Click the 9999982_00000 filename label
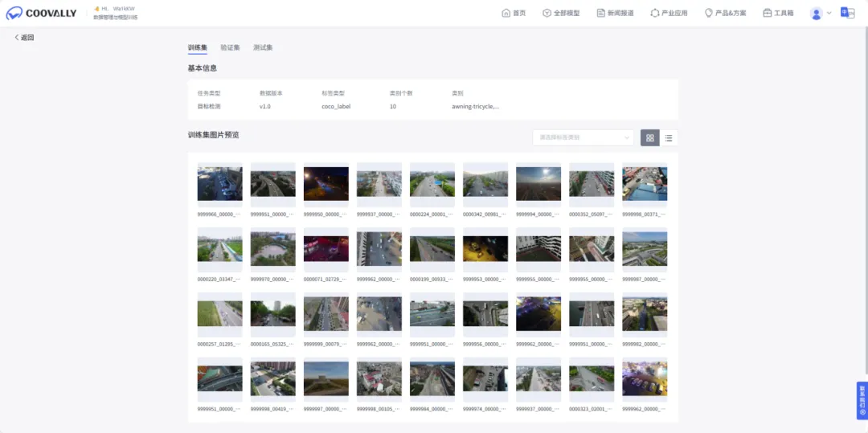 [645, 344]
